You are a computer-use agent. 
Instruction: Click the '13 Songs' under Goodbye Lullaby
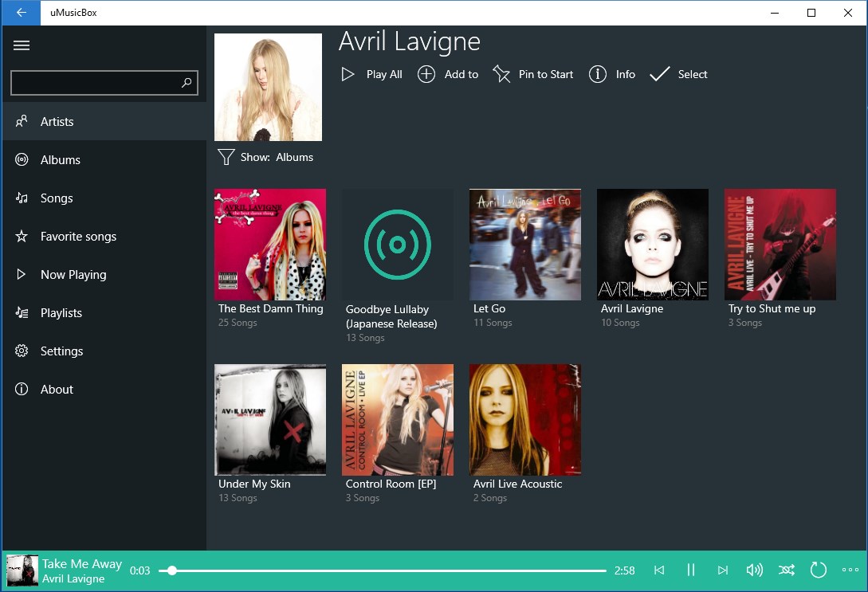pos(365,338)
